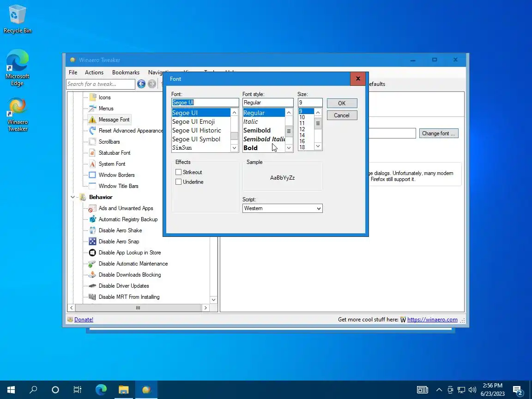532x399 pixels.
Task: Click the Message Font warning icon
Action: [92, 120]
